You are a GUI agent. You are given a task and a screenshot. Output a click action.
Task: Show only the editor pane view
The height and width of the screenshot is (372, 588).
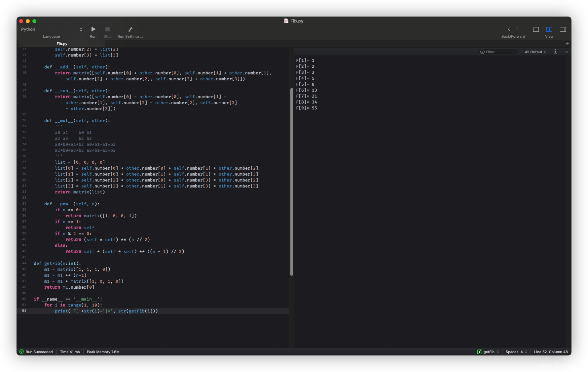click(536, 29)
